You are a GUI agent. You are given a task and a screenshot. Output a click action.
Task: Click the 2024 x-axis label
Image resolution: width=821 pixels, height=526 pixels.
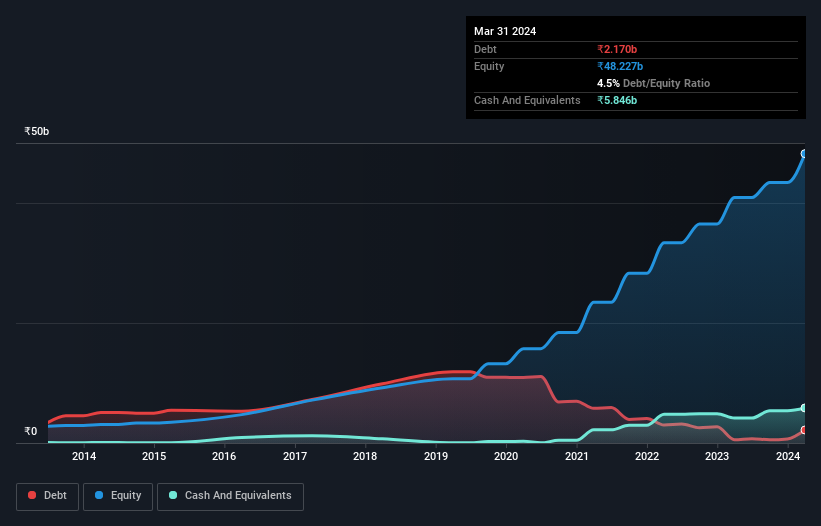click(787, 456)
